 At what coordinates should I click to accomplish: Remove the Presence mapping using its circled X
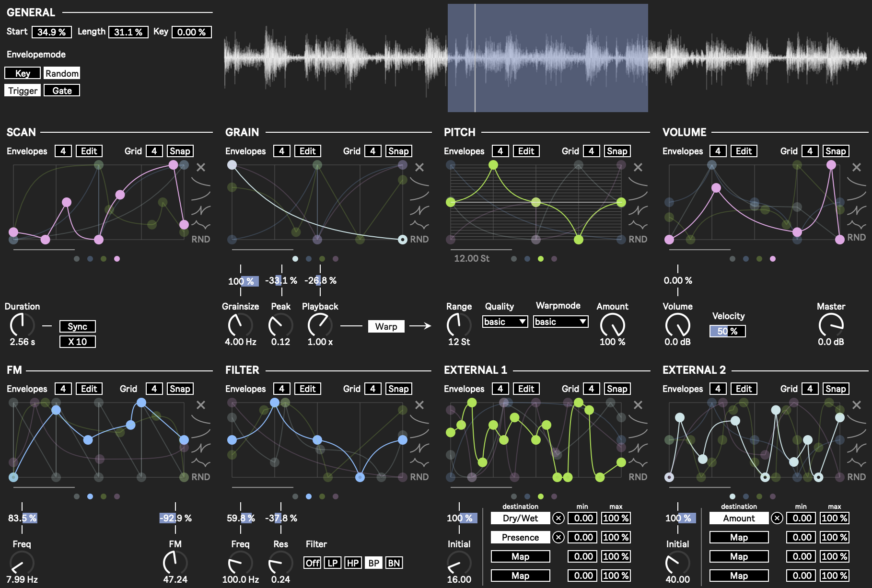[558, 537]
